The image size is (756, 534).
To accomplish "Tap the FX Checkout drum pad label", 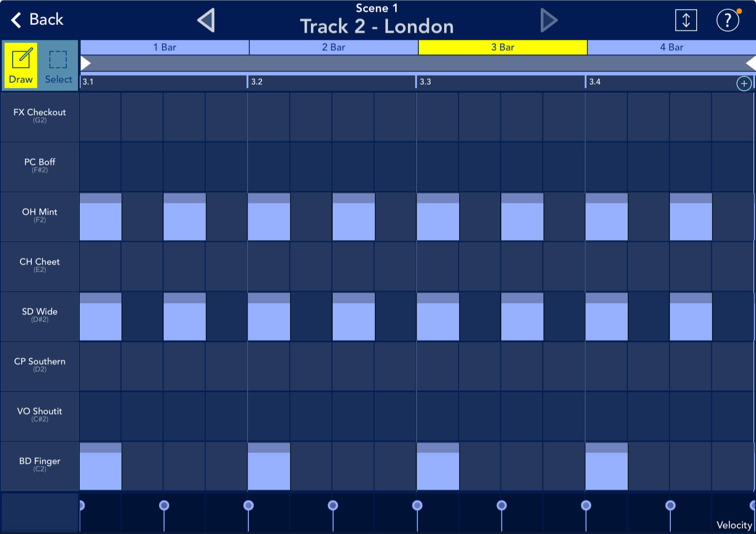I will pyautogui.click(x=39, y=116).
